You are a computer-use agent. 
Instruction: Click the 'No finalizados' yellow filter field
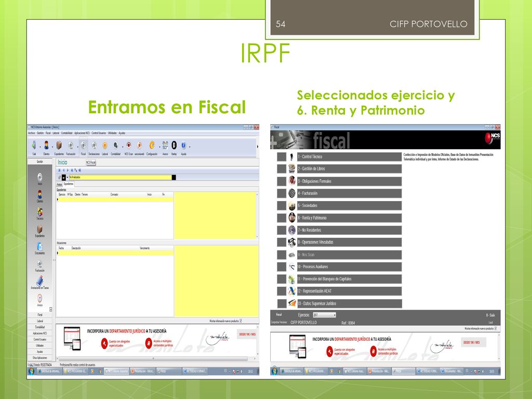(x=121, y=177)
